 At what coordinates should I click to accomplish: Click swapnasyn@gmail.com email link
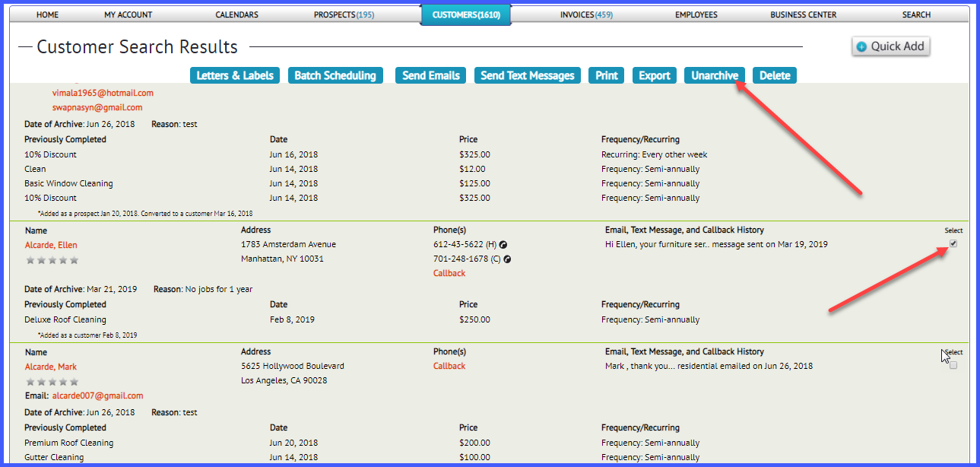[x=97, y=107]
